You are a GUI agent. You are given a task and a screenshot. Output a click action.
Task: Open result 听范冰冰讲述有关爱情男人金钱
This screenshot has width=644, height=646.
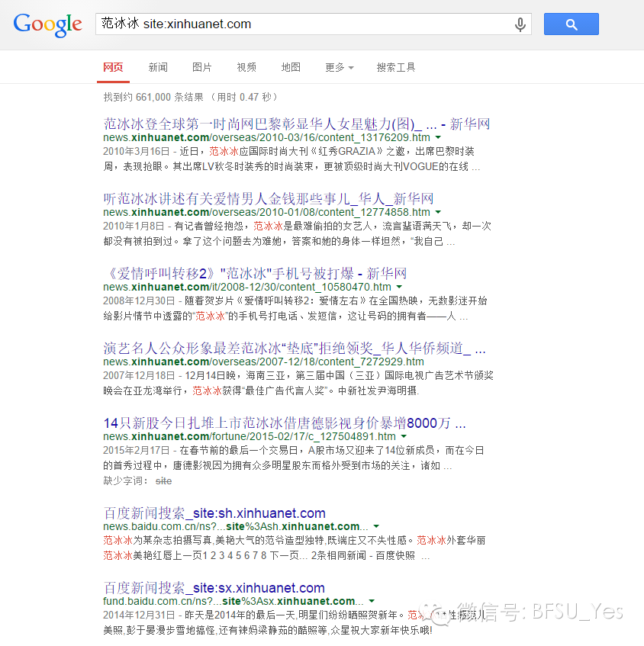tap(269, 198)
